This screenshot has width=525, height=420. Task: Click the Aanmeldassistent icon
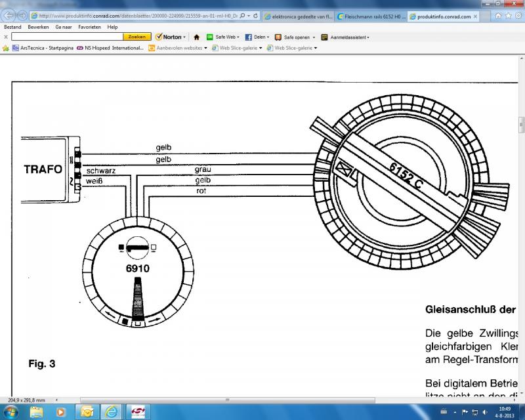324,37
